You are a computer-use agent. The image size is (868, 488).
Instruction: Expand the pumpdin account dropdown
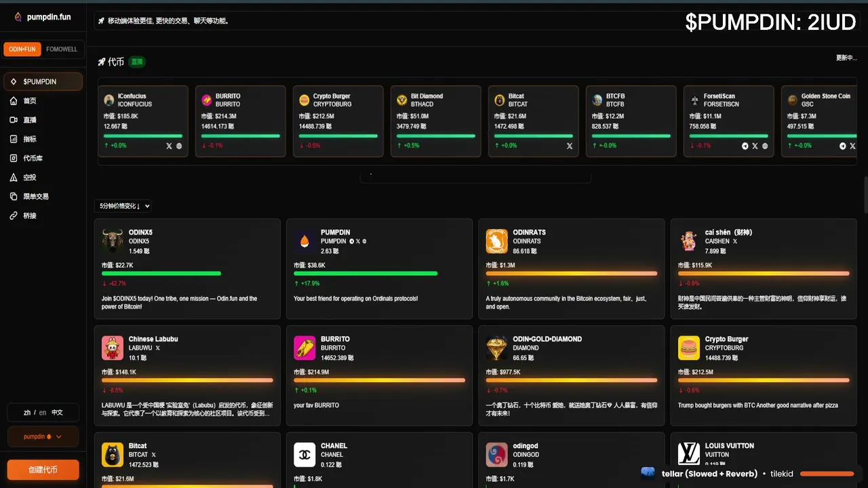tap(43, 436)
